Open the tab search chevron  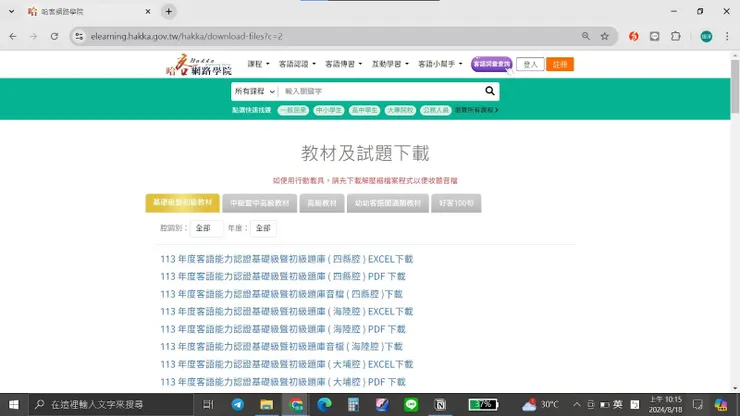(11, 12)
